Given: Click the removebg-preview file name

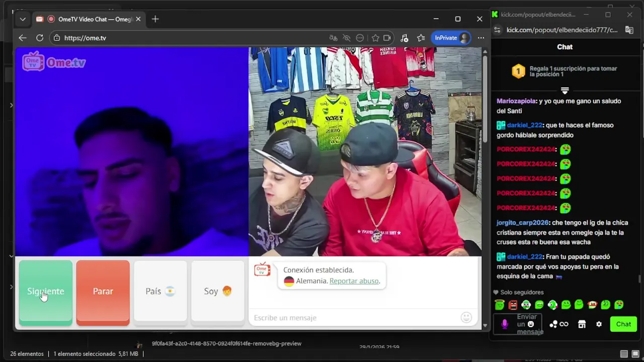Looking at the screenshot, I should [x=226, y=344].
